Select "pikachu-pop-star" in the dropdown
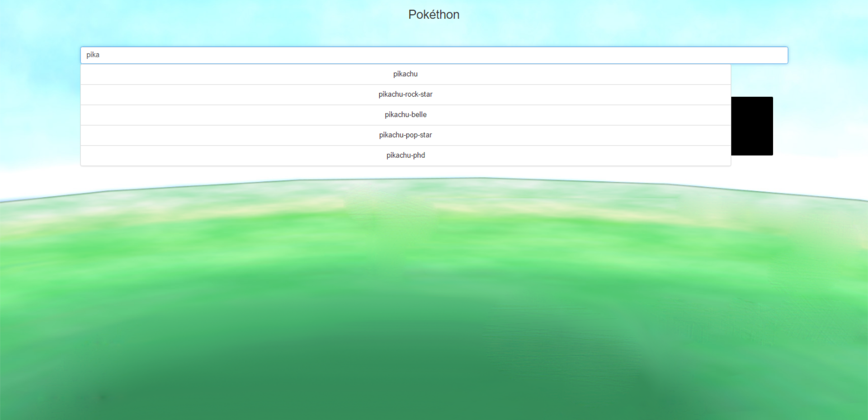 (406, 135)
